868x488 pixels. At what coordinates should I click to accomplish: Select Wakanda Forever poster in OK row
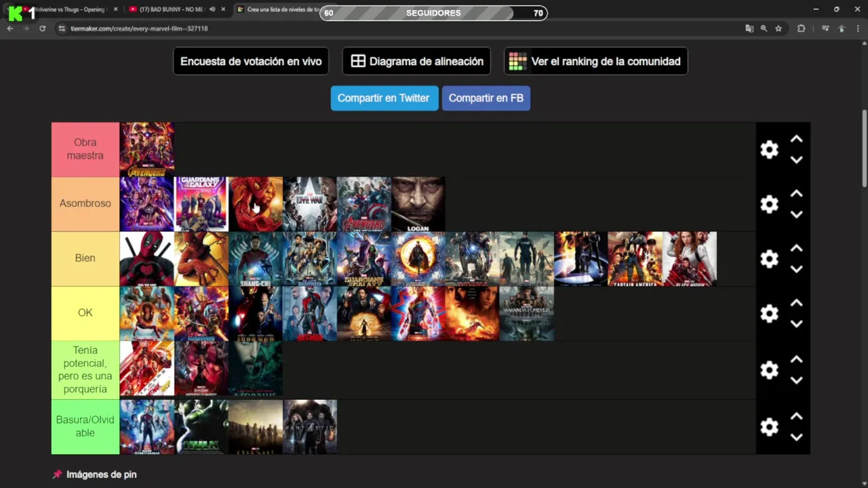click(527, 313)
